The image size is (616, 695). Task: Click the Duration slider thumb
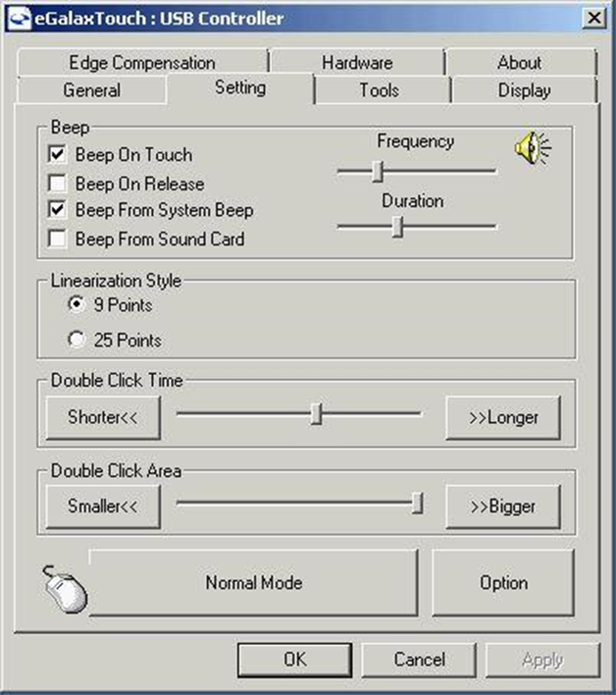397,227
